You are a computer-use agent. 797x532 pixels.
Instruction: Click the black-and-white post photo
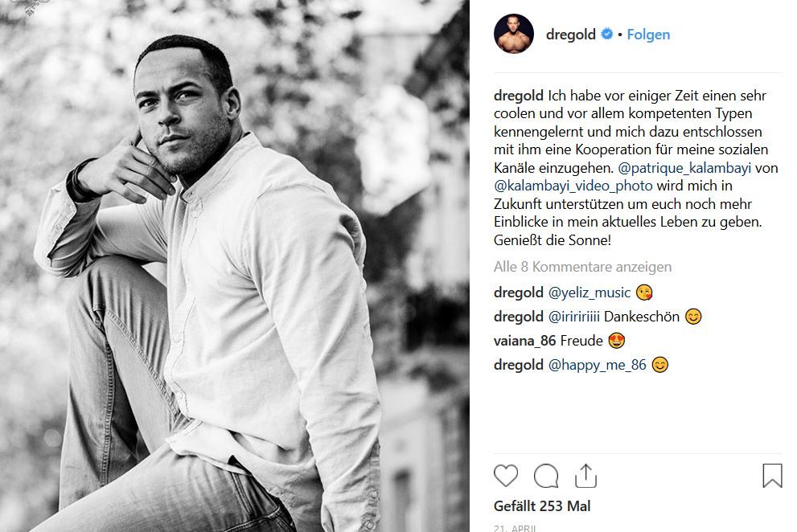pos(234,266)
